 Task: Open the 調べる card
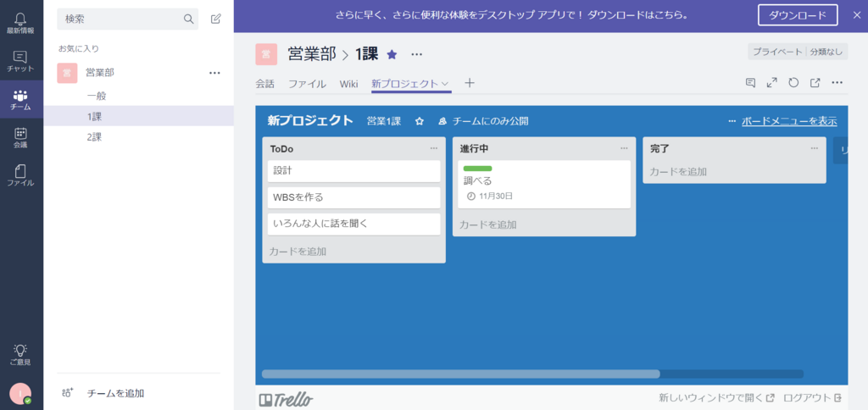[x=544, y=185]
